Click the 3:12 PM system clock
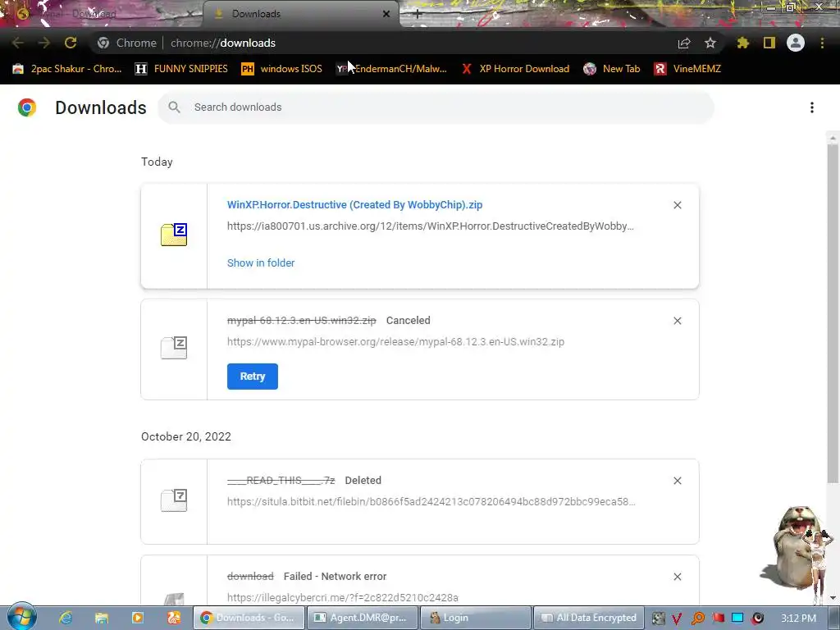The image size is (840, 630). 799,619
